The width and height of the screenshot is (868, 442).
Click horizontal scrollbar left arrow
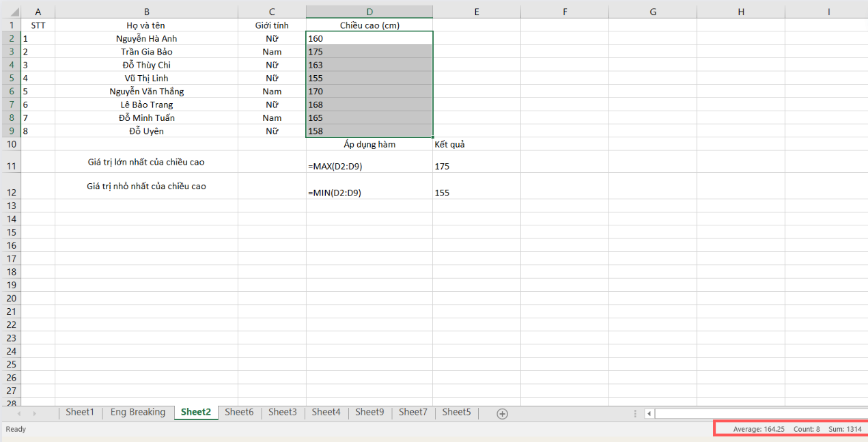click(x=649, y=413)
